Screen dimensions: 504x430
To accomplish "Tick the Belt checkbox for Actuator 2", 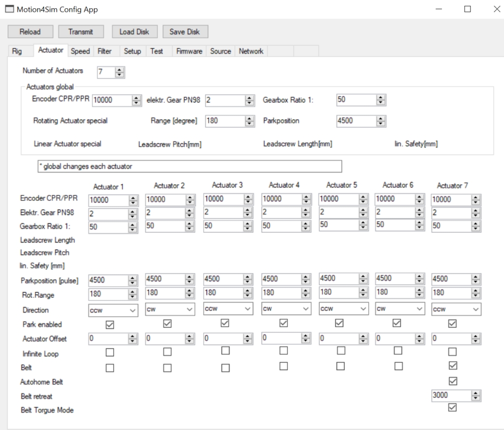I will [x=167, y=367].
